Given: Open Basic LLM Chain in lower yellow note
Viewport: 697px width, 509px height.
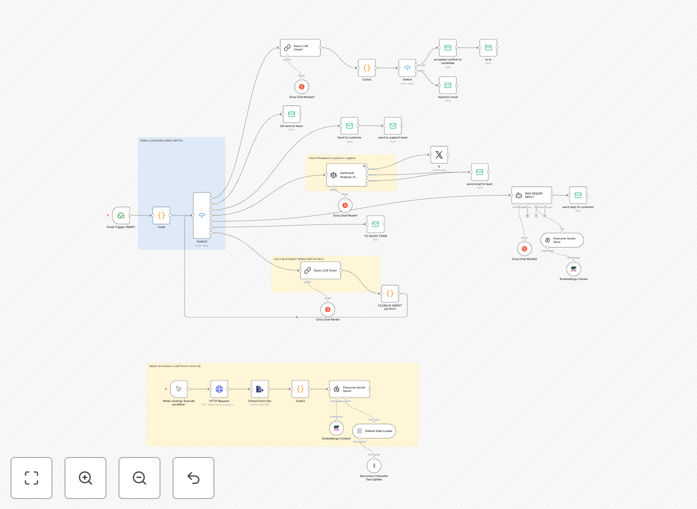Looking at the screenshot, I should [x=320, y=270].
